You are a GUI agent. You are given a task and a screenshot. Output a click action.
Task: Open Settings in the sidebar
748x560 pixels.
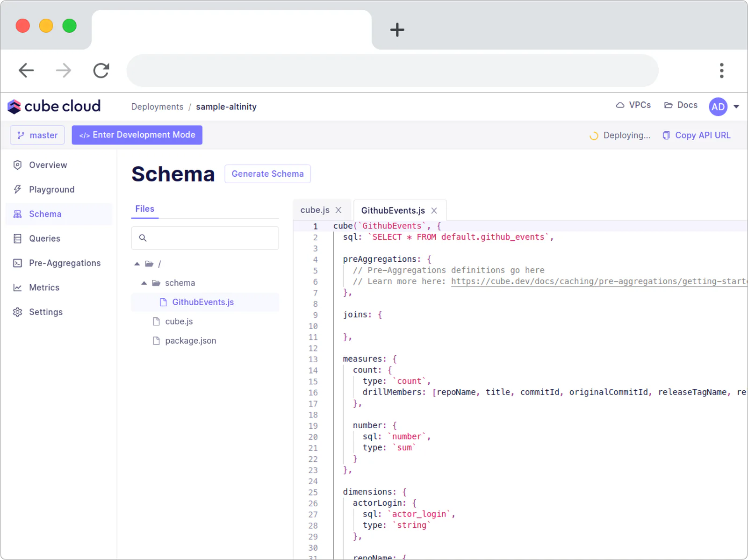(x=46, y=312)
